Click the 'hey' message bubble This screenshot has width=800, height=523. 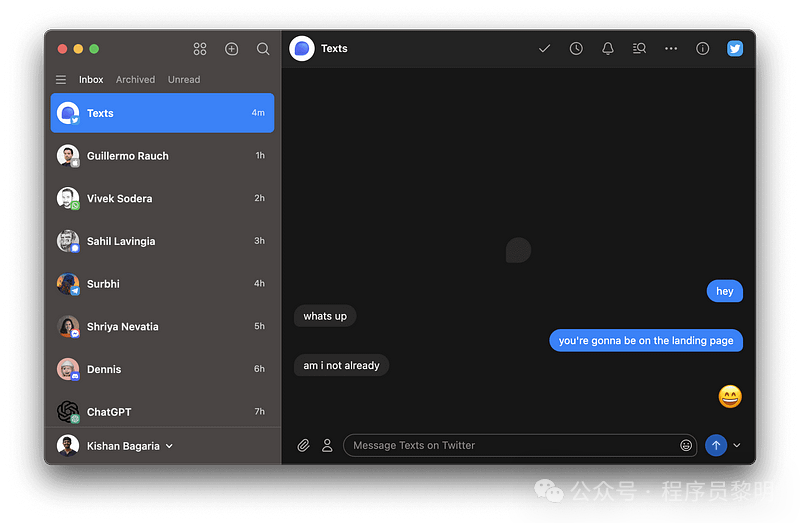coord(724,291)
